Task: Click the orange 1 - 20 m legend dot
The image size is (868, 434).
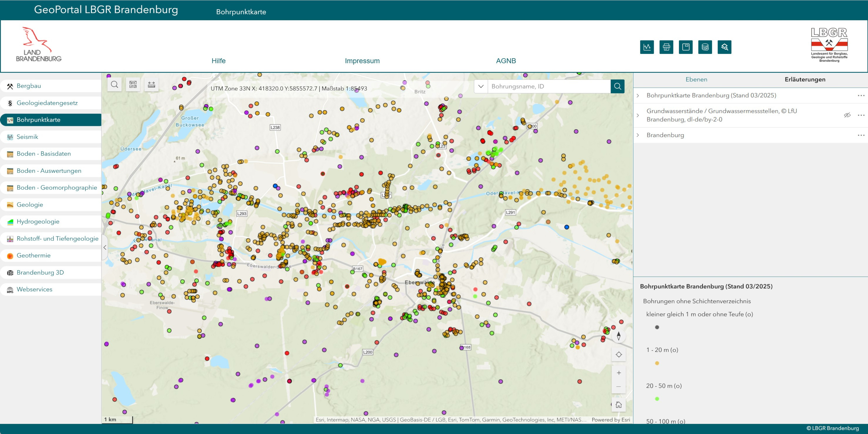Action: pos(657,363)
